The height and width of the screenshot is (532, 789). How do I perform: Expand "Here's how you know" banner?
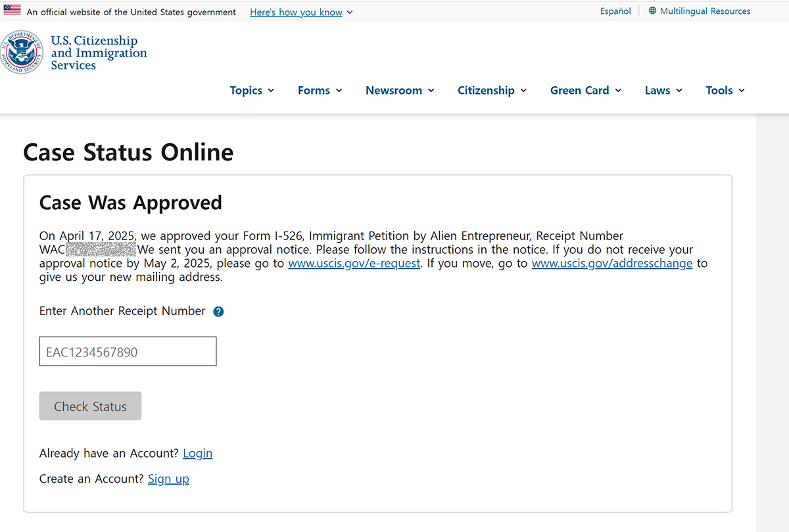(301, 12)
